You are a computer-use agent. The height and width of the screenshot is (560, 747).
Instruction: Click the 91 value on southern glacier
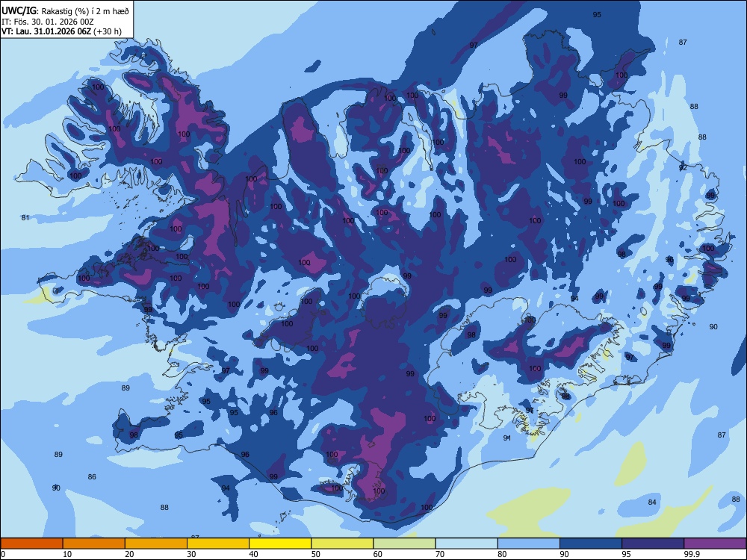click(x=507, y=438)
